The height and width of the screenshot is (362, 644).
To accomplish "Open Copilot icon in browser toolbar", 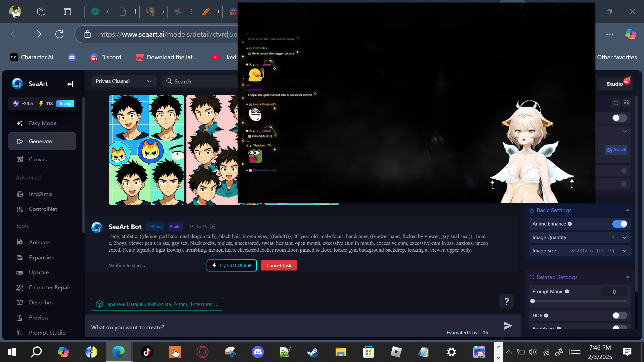I will point(631,34).
